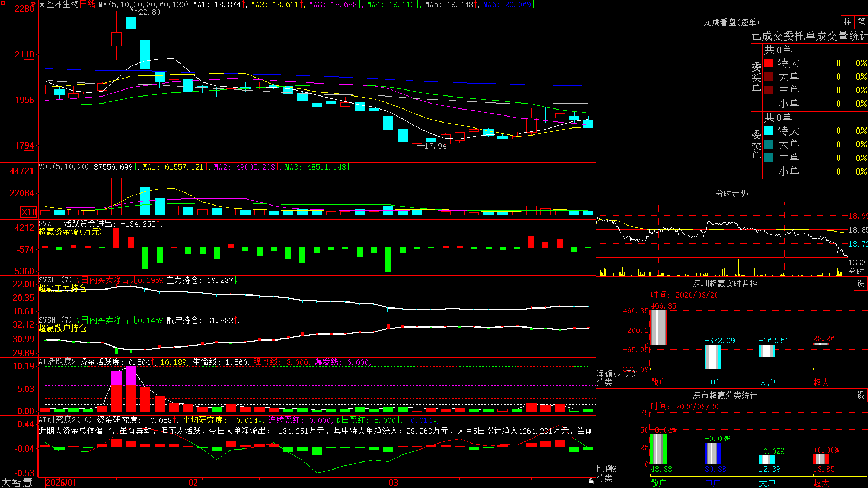The image size is (868, 488).
Task: Click the star icon before 圣湘生物
Action: pyautogui.click(x=42, y=4)
